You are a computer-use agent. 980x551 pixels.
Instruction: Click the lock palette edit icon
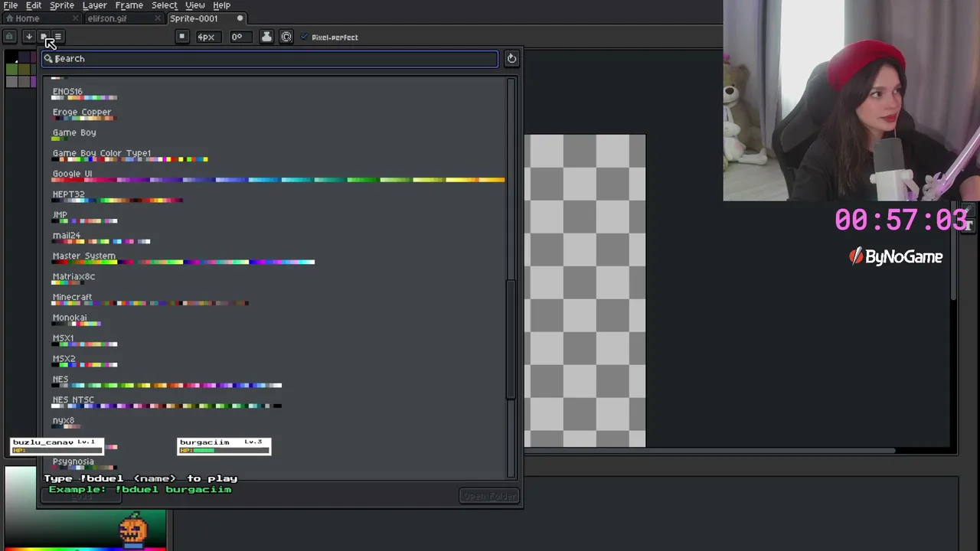10,37
